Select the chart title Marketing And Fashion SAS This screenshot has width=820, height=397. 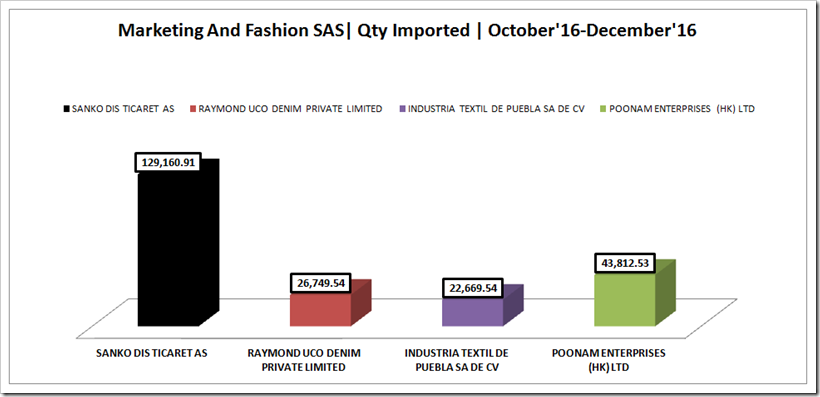[407, 30]
